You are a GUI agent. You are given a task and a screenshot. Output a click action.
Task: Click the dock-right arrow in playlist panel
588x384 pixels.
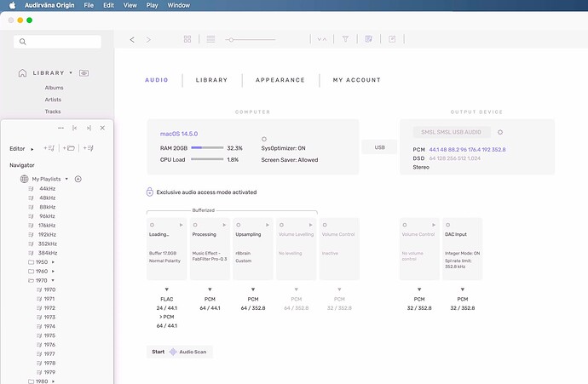(x=89, y=128)
